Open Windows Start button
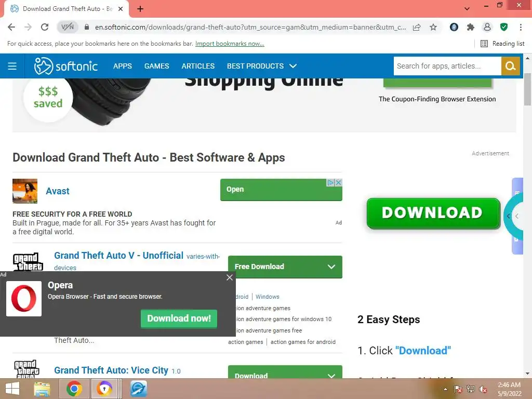The width and height of the screenshot is (532, 399). pos(12,389)
